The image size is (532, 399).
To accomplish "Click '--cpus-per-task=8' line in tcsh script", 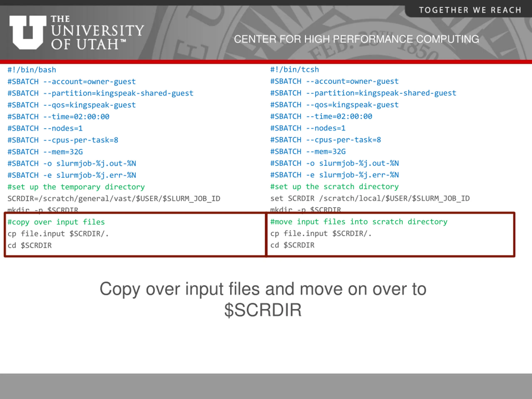I will (326, 140).
